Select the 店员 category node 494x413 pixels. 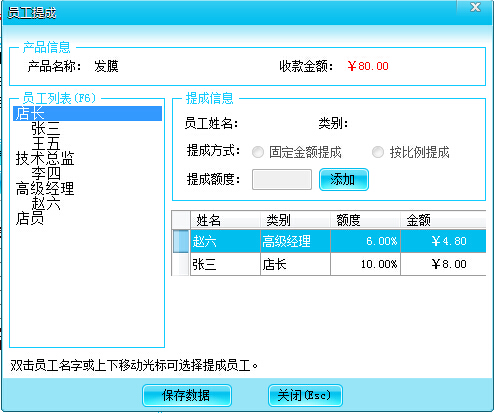[x=30, y=218]
